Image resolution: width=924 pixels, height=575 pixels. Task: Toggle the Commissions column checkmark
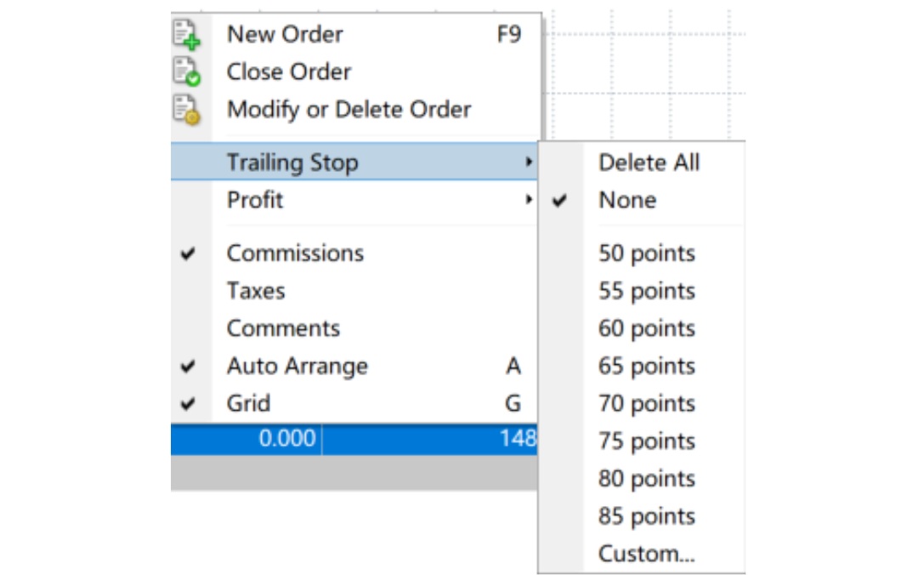tap(188, 253)
